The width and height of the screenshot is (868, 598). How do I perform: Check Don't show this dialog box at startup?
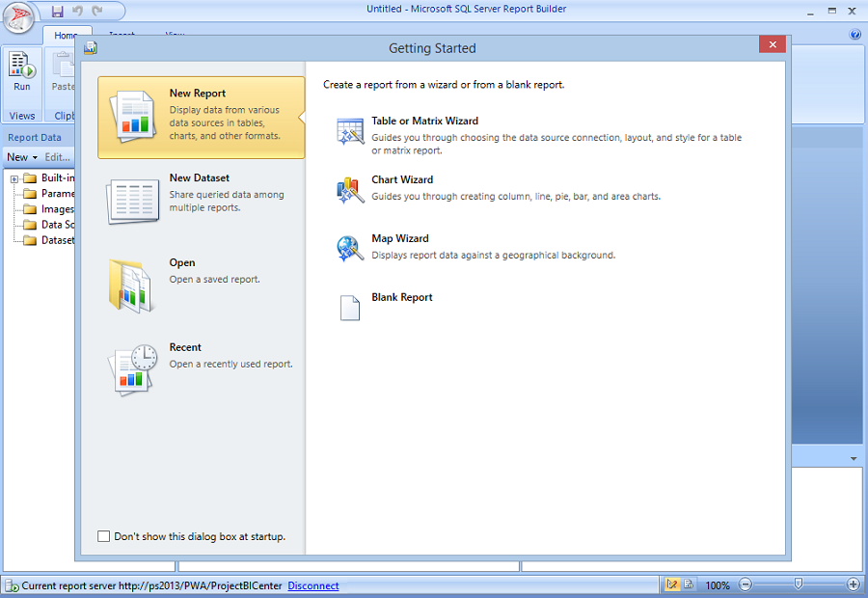pyautogui.click(x=103, y=536)
